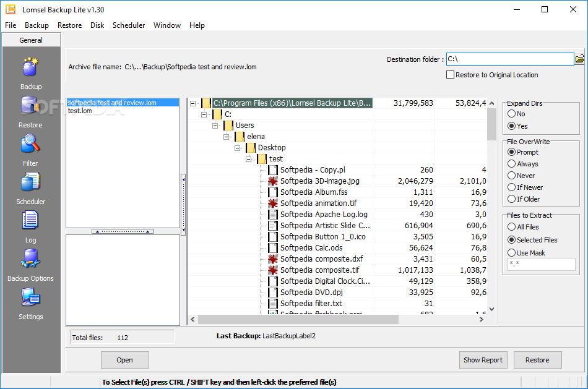Collapse the test folder node
Viewport: 588px width, 389px height.
(249, 159)
